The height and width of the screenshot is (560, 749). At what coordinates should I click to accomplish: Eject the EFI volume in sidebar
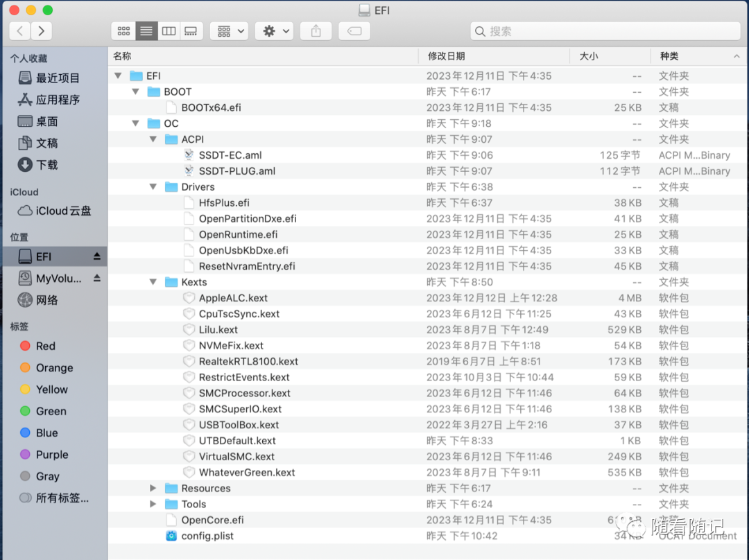click(97, 256)
